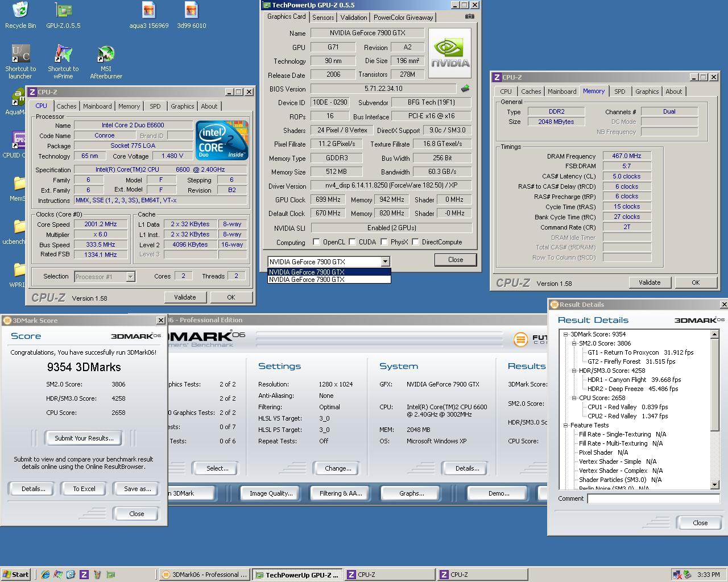Collapse the CPU Score: 2658 node
This screenshot has width=728, height=582.
coord(574,398)
